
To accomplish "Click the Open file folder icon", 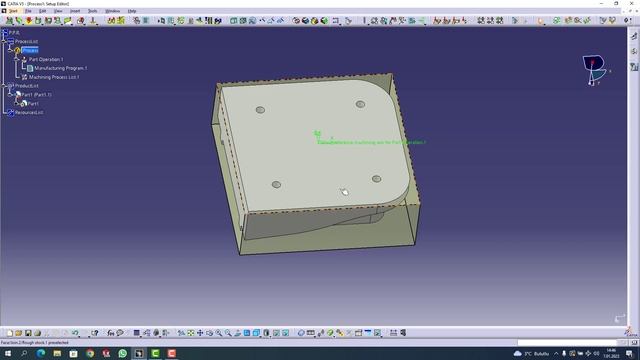I will 18,333.
